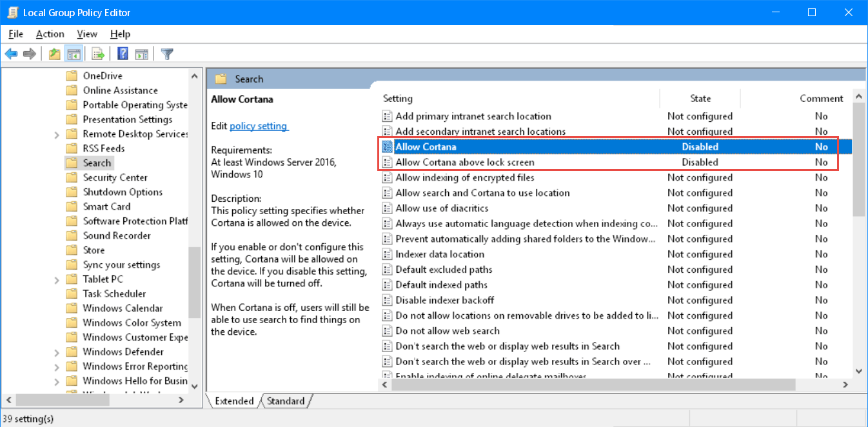
Task: Expand the Windows Error Reporting tree node
Action: [57, 366]
